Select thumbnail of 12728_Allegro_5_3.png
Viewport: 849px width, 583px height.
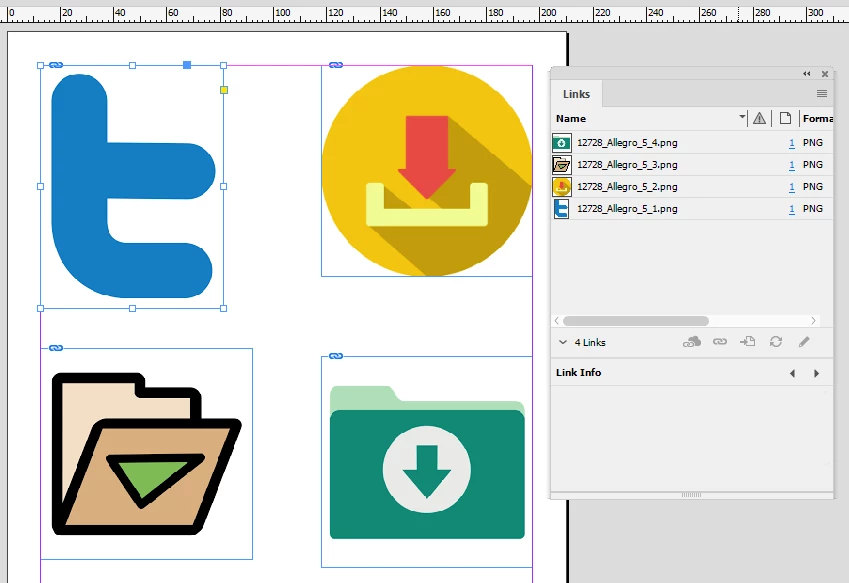coord(561,165)
